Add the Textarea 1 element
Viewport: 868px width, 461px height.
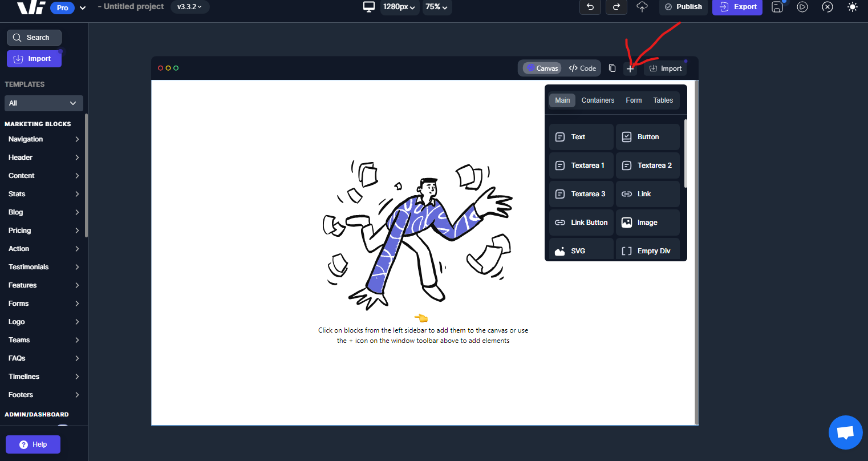click(x=582, y=165)
